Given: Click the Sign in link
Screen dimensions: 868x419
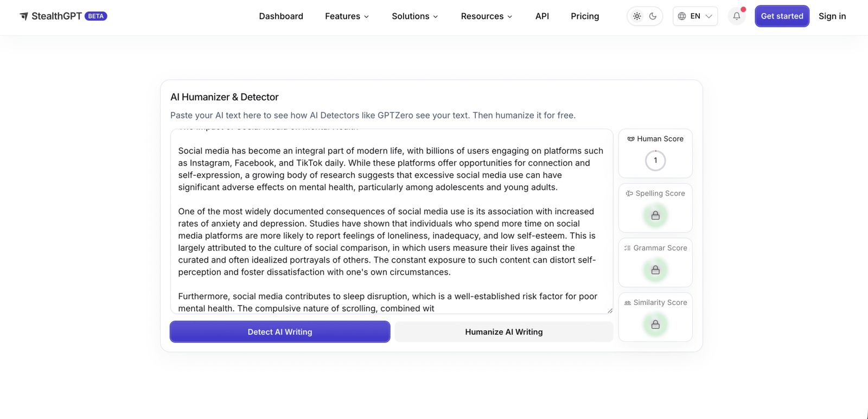Looking at the screenshot, I should point(832,16).
